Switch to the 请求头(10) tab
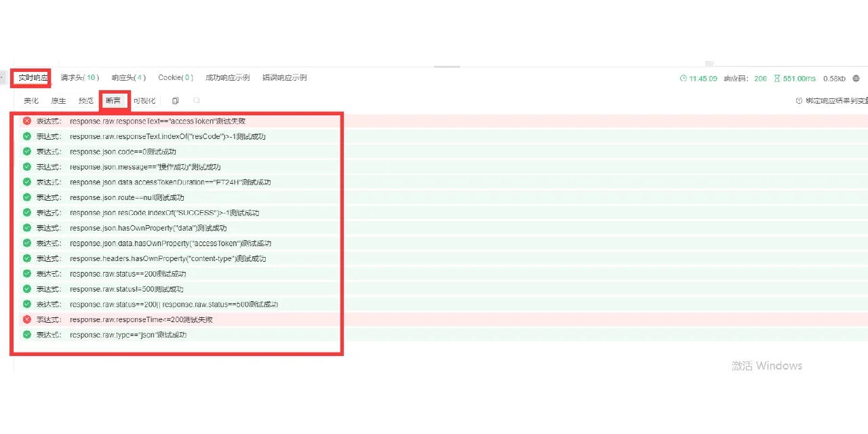The width and height of the screenshot is (868, 434). (x=80, y=78)
